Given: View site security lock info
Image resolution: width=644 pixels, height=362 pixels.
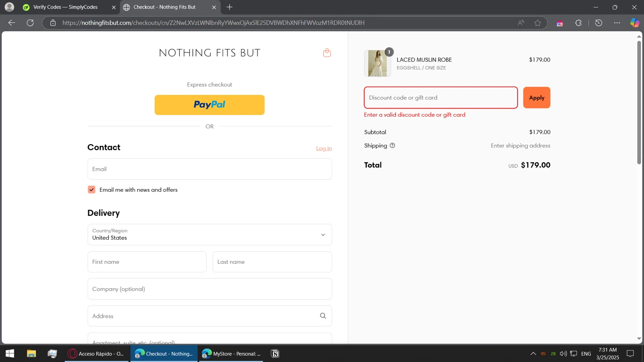Looking at the screenshot, I should (53, 23).
